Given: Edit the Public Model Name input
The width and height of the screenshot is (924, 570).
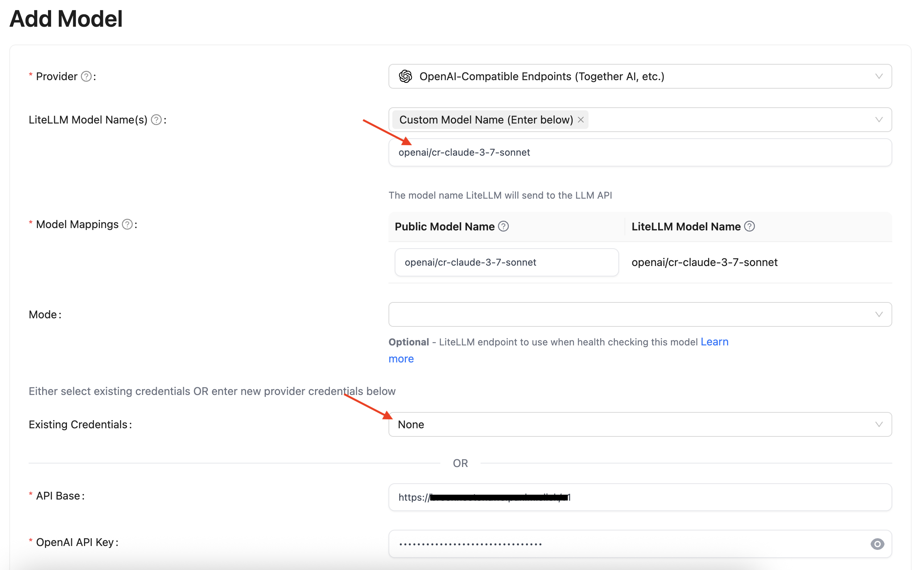Looking at the screenshot, I should pos(506,263).
